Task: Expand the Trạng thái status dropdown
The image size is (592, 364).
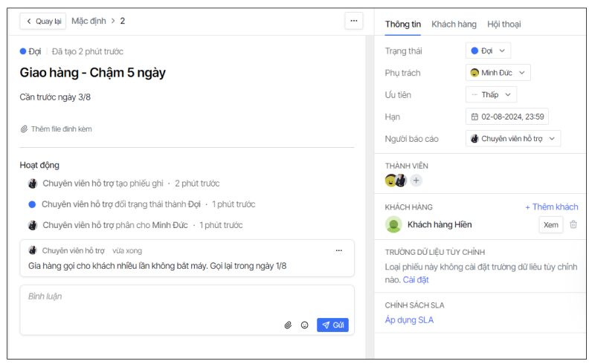Action: 488,51
